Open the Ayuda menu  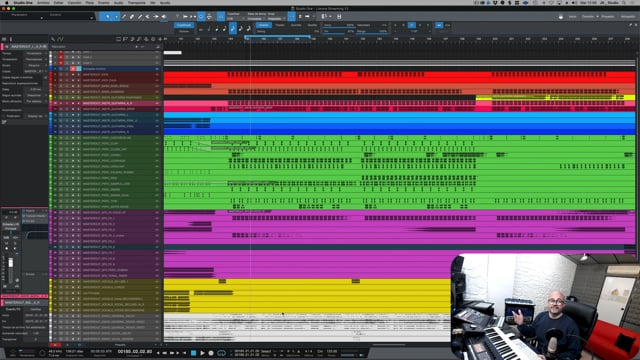(x=165, y=2)
